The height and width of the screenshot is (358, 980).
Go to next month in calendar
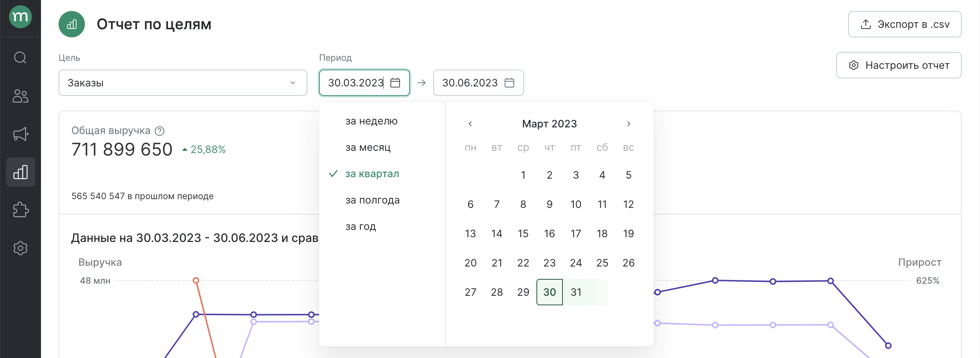pyautogui.click(x=628, y=124)
